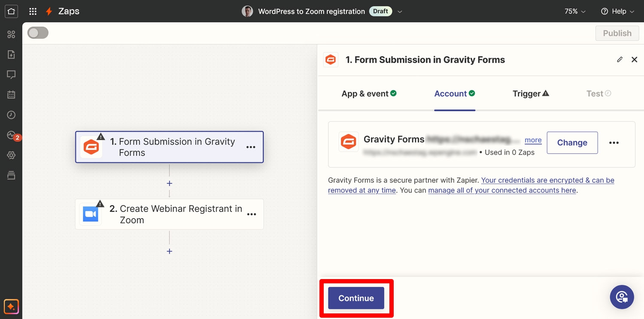The image size is (644, 319).
Task: Open the calendar icon in left sidebar
Action: pyautogui.click(x=11, y=95)
